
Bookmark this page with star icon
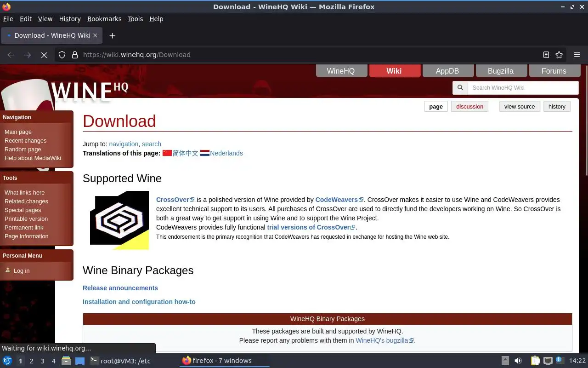[x=559, y=55]
